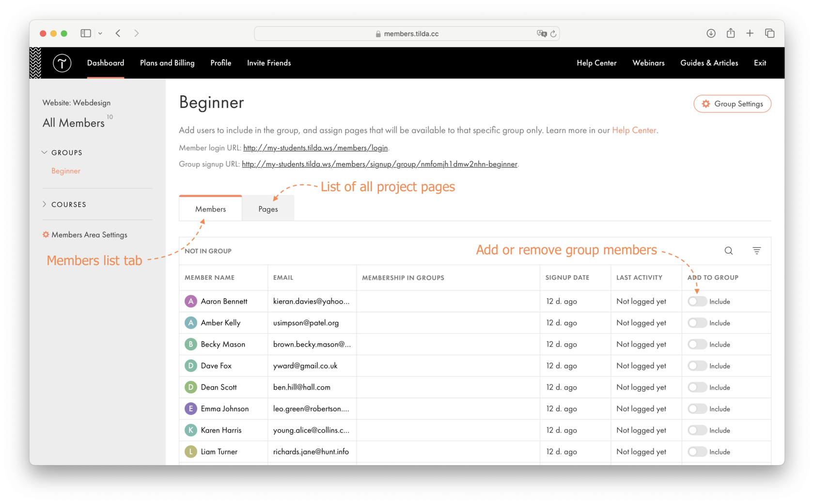This screenshot has width=814, height=504.
Task: Open the Safari share icon
Action: tap(731, 33)
